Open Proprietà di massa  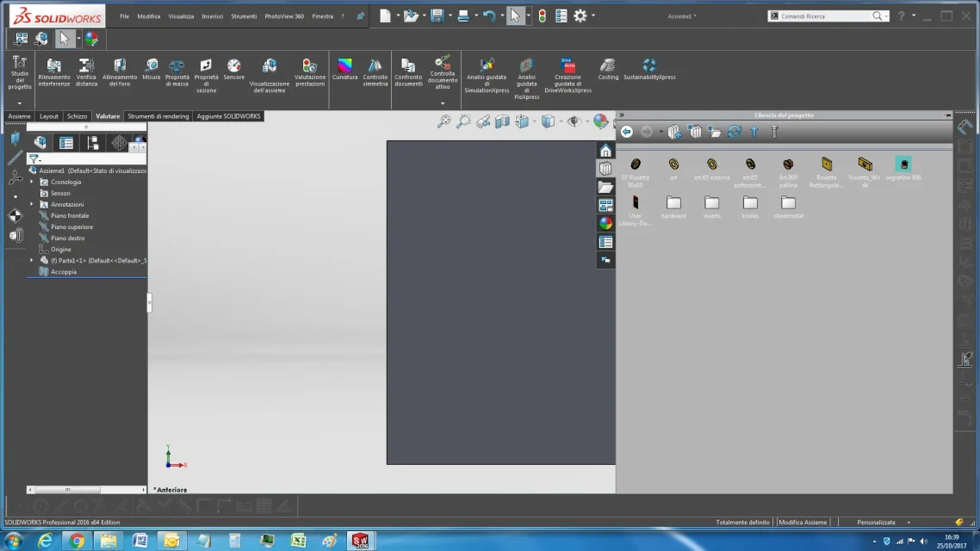(x=177, y=73)
